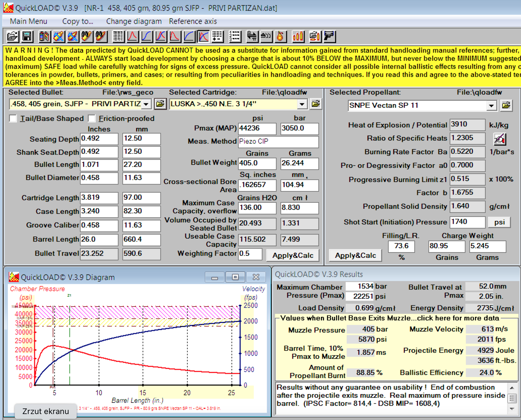Click the Maximum Case Capacity grains H2O field
Image resolution: width=521 pixels, height=420 pixels.
[257, 208]
